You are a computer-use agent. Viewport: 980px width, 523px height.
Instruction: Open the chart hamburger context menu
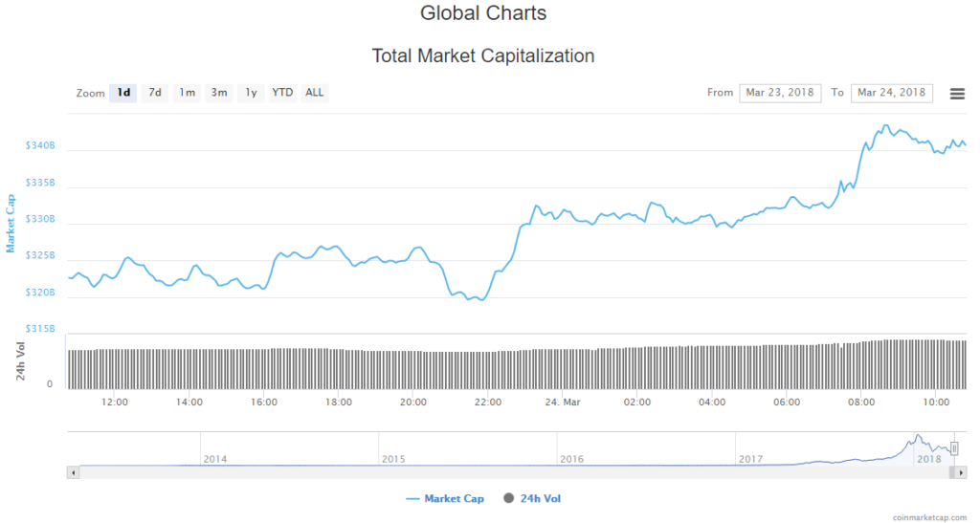point(956,93)
